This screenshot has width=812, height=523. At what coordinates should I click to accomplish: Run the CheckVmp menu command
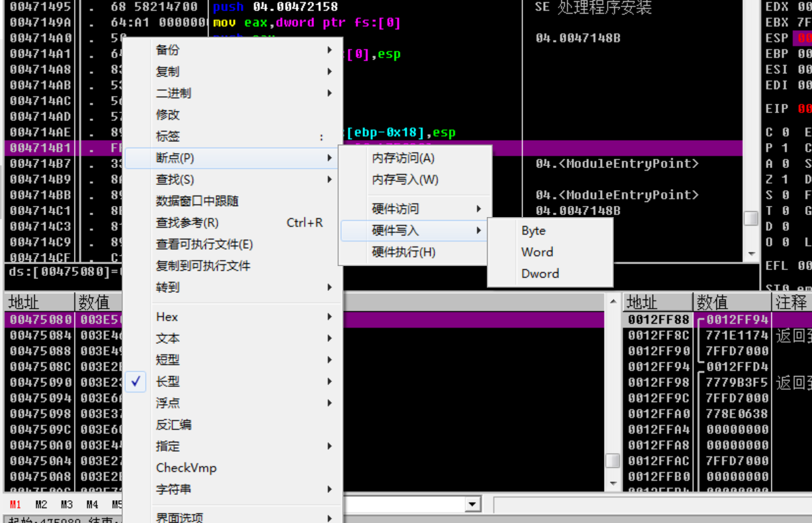pos(233,467)
